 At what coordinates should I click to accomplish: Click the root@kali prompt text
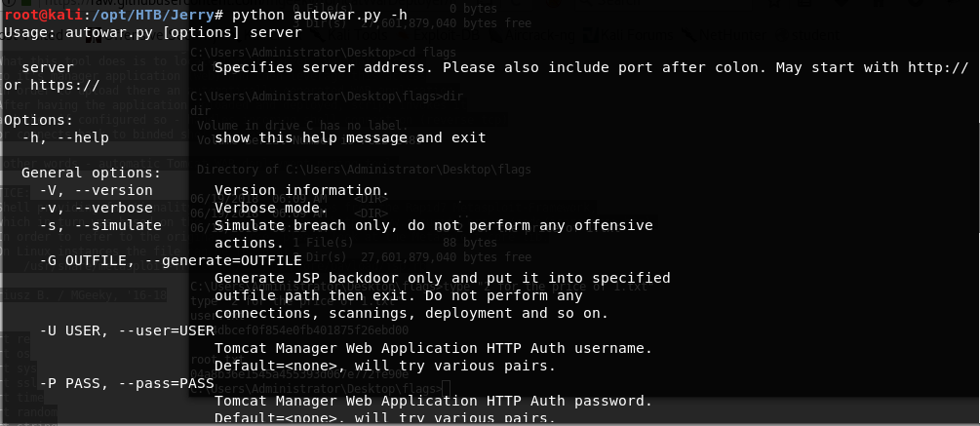tap(35, 16)
